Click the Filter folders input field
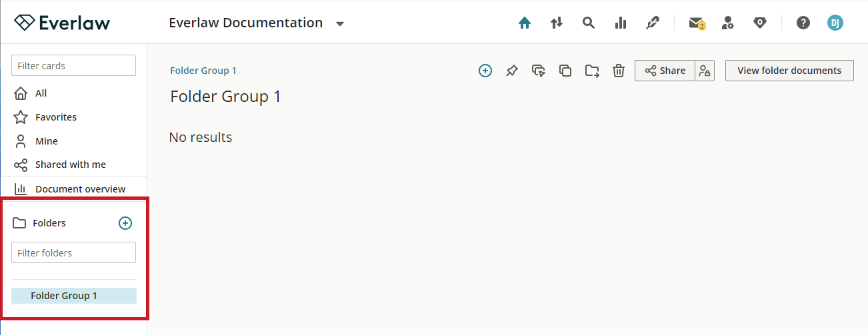868x335 pixels. tap(73, 252)
